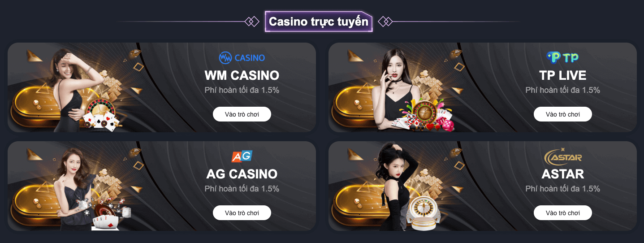This screenshot has height=243, width=644.
Task: Open TP LIVE via Vào trò chơi button
Action: click(x=563, y=114)
